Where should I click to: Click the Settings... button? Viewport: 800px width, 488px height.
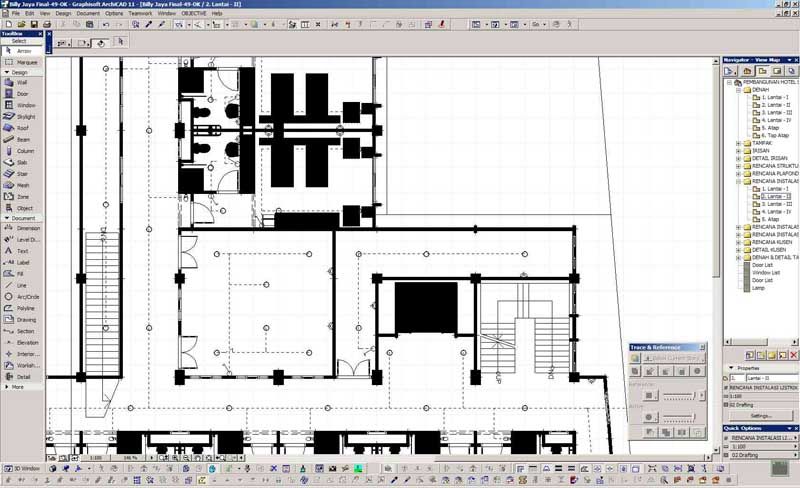(x=761, y=416)
